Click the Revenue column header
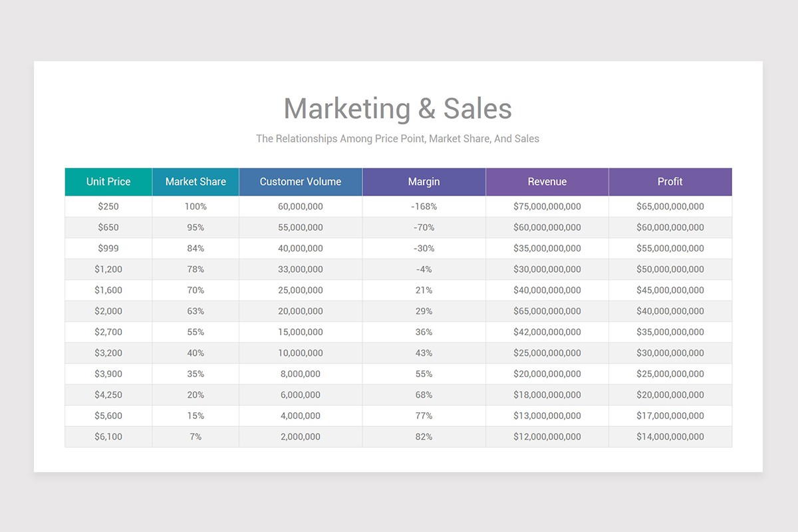This screenshot has height=532, width=798. [x=547, y=182]
